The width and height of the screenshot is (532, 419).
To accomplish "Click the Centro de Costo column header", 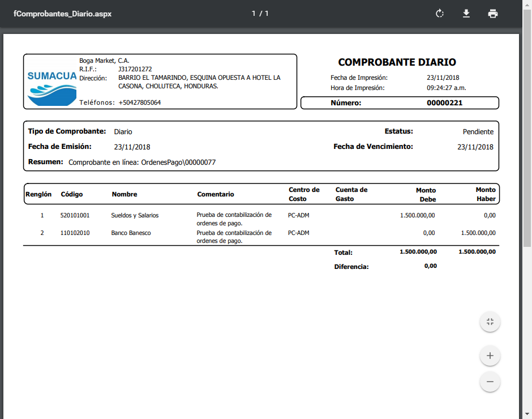I will (304, 194).
